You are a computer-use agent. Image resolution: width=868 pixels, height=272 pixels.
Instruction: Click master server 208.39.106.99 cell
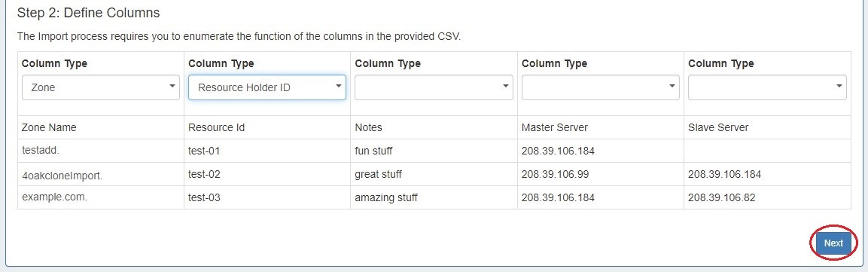tap(601, 175)
